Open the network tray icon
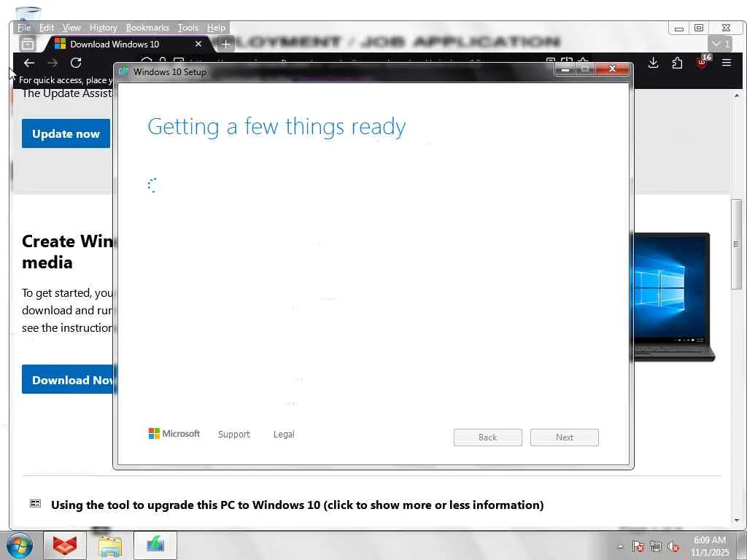The image size is (747, 560). tap(656, 547)
